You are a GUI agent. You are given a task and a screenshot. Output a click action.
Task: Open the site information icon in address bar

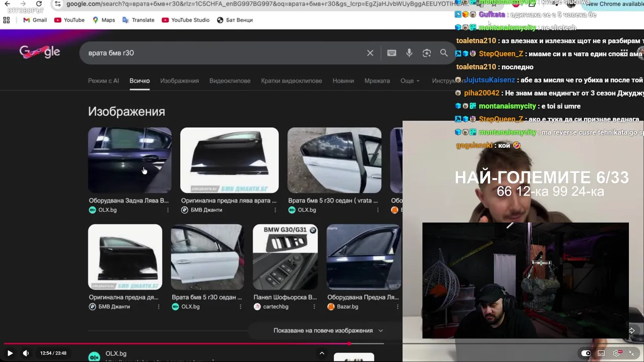tap(57, 4)
